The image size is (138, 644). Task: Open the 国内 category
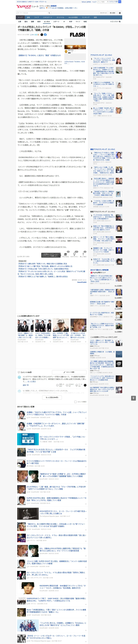point(26,21)
